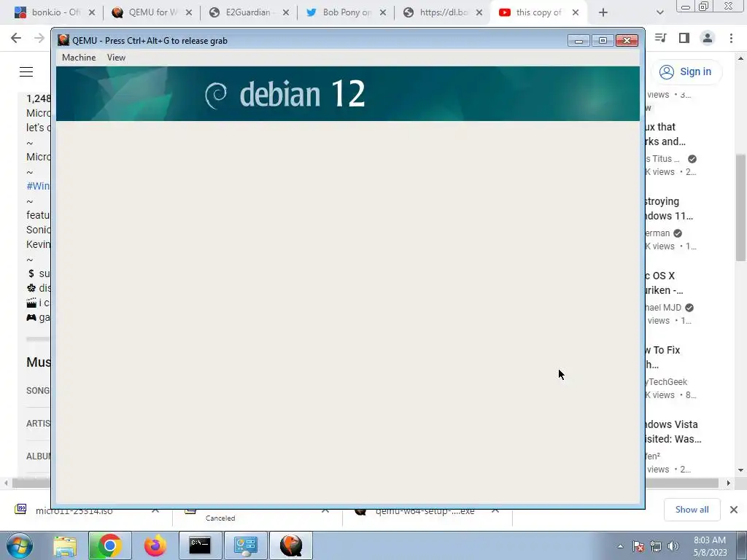
Task: Open volume speaker tray icon
Action: tap(673, 546)
